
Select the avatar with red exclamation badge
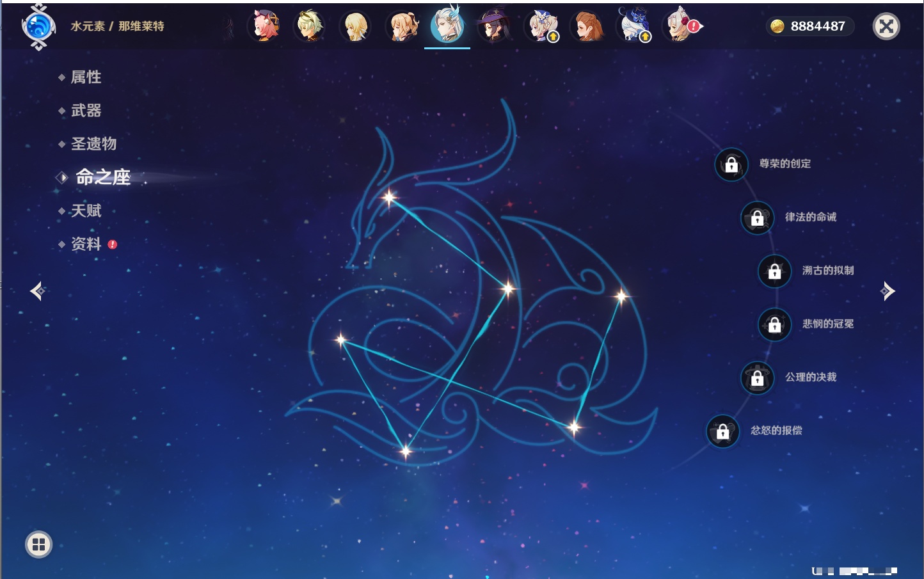pos(681,27)
